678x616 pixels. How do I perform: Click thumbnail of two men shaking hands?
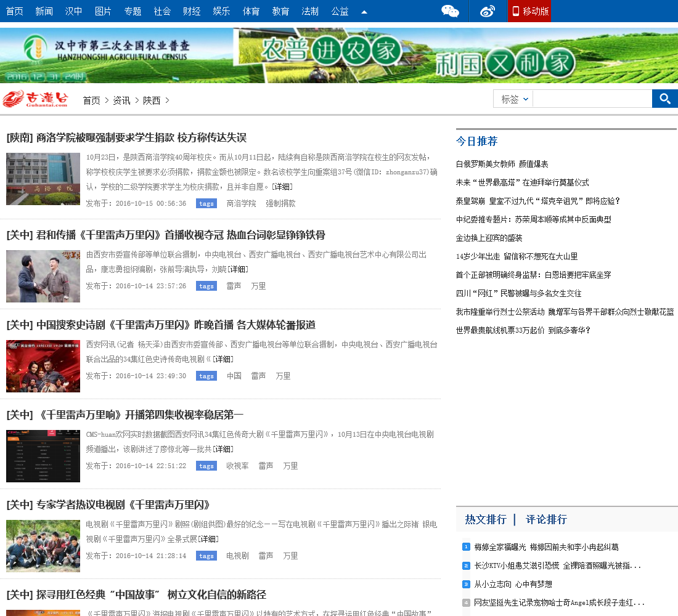click(43, 276)
